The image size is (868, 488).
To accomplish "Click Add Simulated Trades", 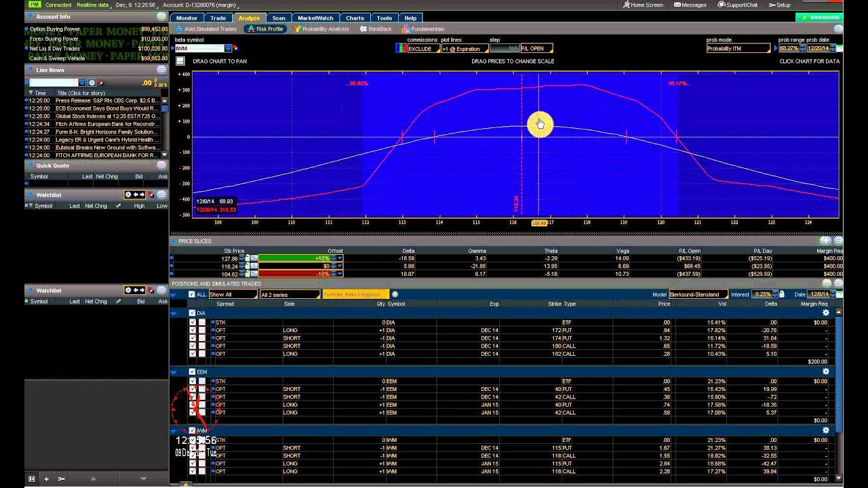I will [205, 29].
